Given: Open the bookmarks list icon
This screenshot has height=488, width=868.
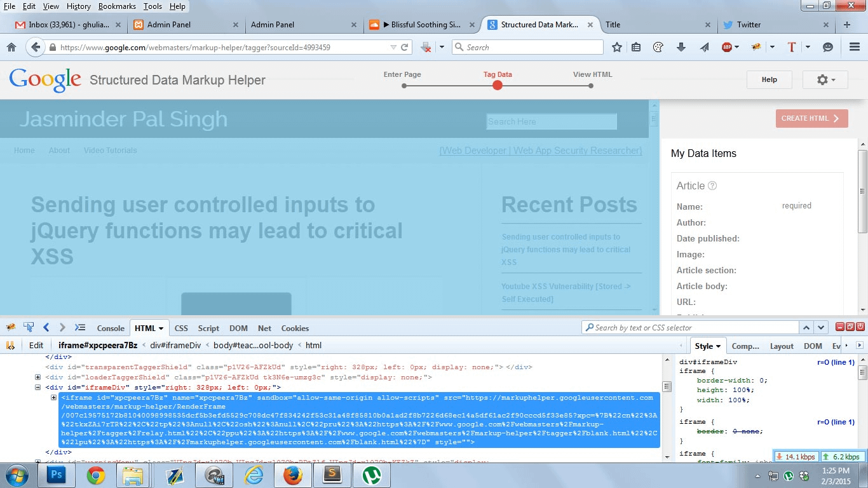Looking at the screenshot, I should [x=636, y=47].
